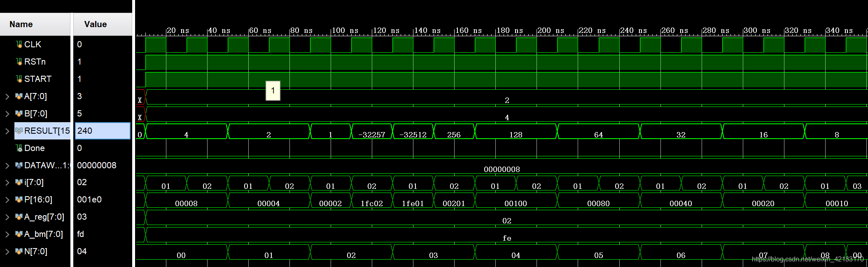Select the RSTn signal name
This screenshot has width=868, height=267.
pos(35,62)
